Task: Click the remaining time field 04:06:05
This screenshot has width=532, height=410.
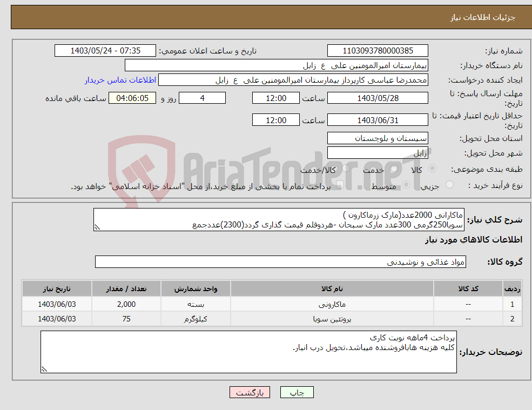Action: (132, 98)
